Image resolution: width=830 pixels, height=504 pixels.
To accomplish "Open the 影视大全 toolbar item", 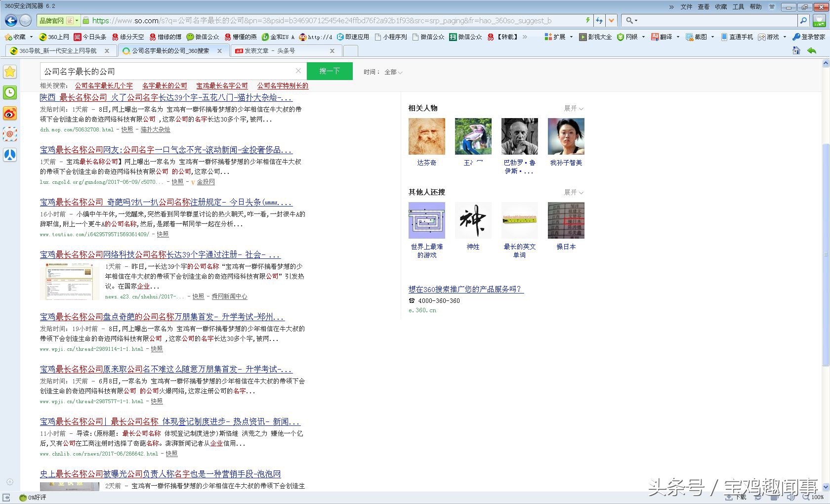I will coord(596,37).
